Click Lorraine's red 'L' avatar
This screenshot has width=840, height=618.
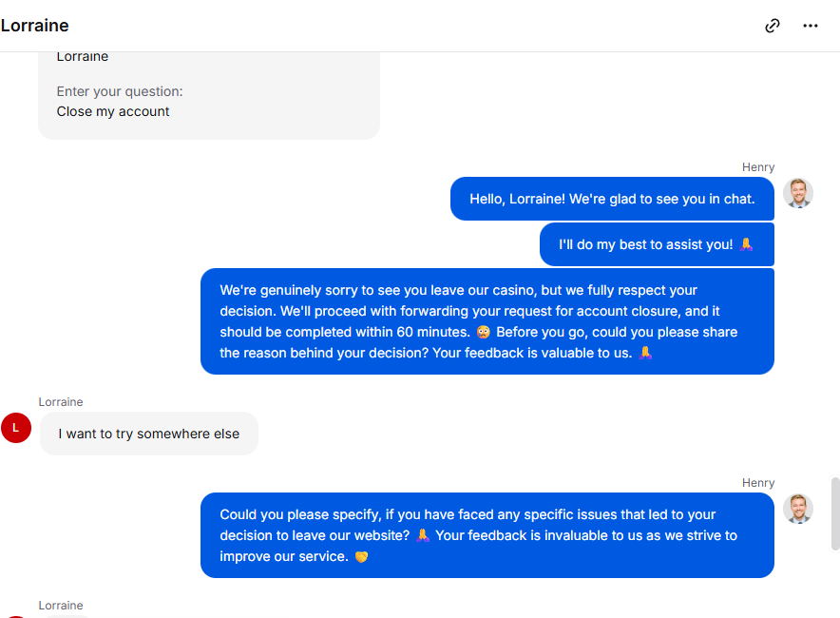pyautogui.click(x=16, y=428)
